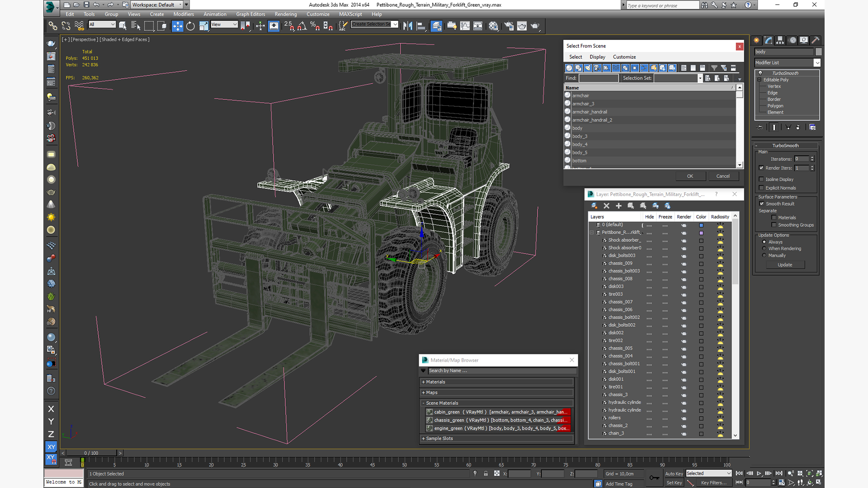868x488 pixels.
Task: Click the body object color swatch
Action: coord(818,52)
